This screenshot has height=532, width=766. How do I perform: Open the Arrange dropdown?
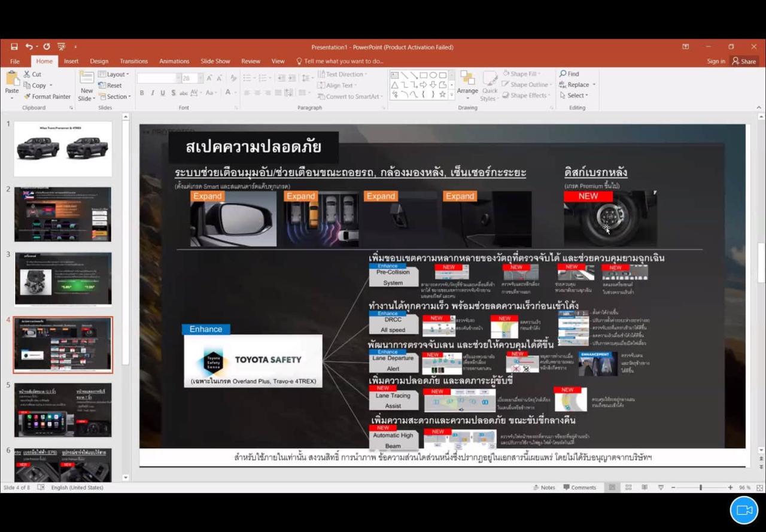click(x=467, y=86)
